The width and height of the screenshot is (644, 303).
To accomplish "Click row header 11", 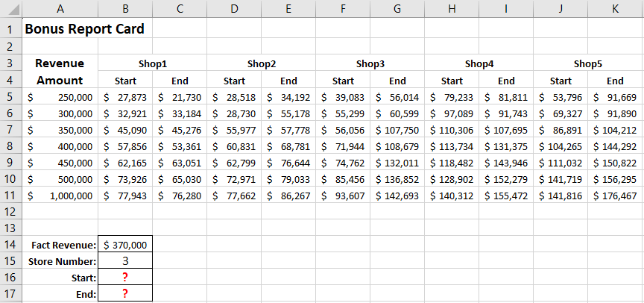I will click(10, 196).
